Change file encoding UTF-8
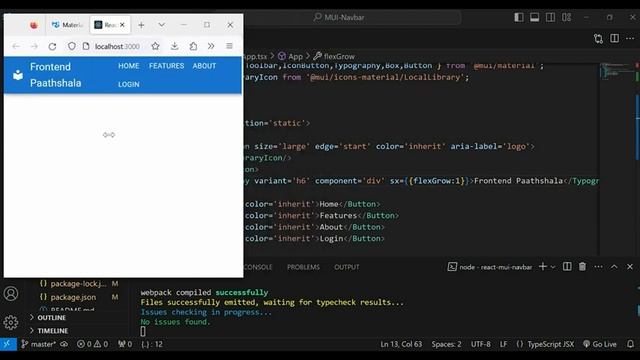 click(x=481, y=344)
